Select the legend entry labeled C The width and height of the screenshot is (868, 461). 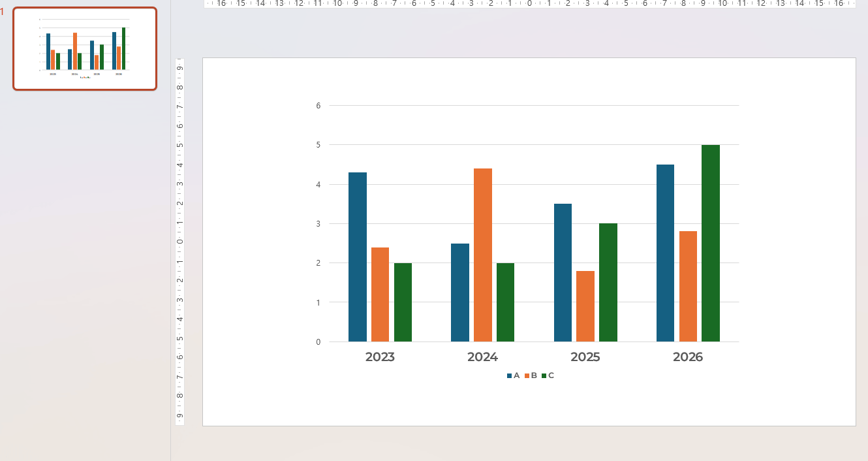(548, 375)
